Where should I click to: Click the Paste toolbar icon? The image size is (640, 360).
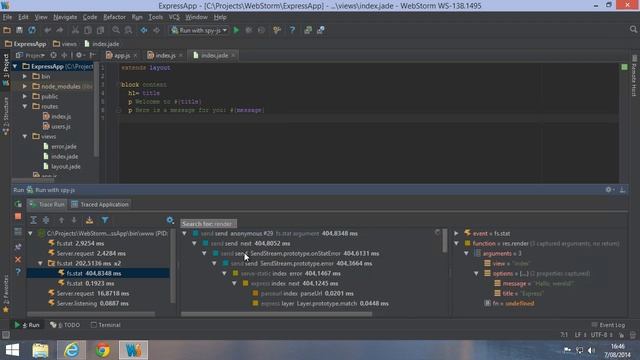pyautogui.click(x=100, y=30)
